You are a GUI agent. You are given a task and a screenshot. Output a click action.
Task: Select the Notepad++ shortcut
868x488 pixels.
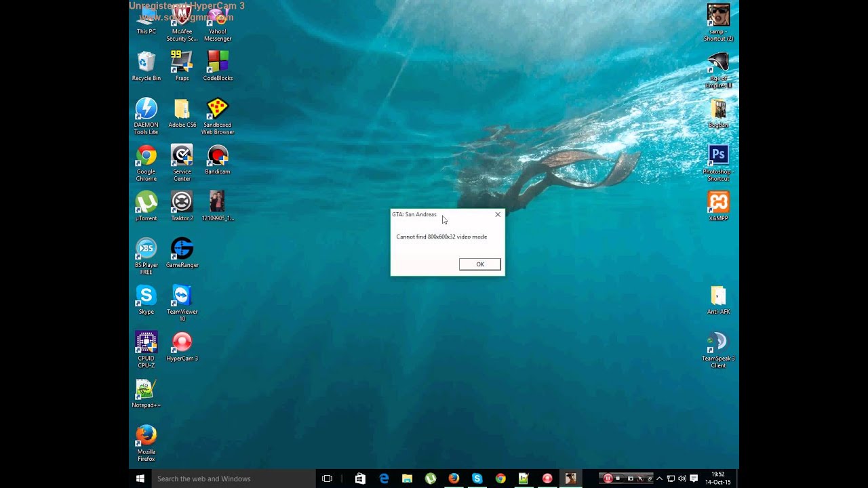click(146, 394)
